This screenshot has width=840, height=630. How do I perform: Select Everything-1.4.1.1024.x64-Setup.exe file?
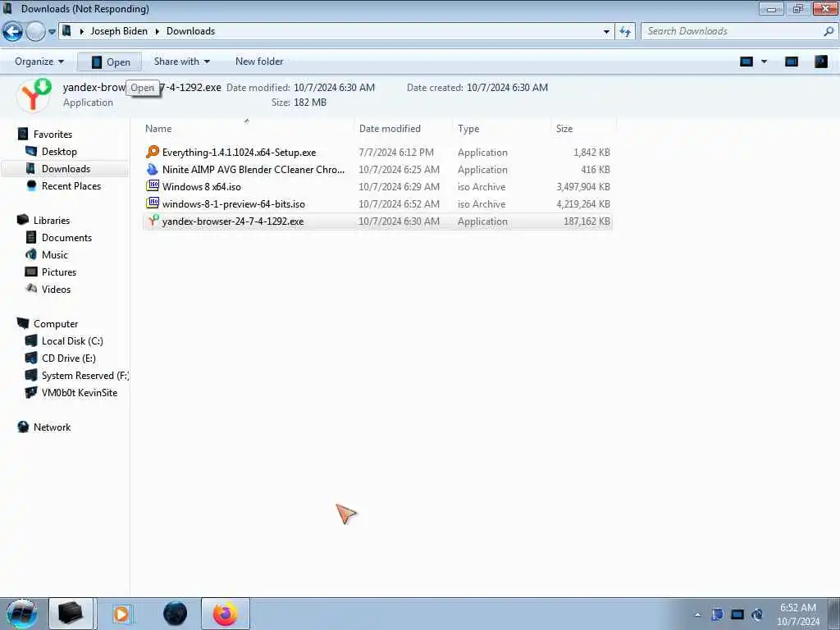coord(239,153)
